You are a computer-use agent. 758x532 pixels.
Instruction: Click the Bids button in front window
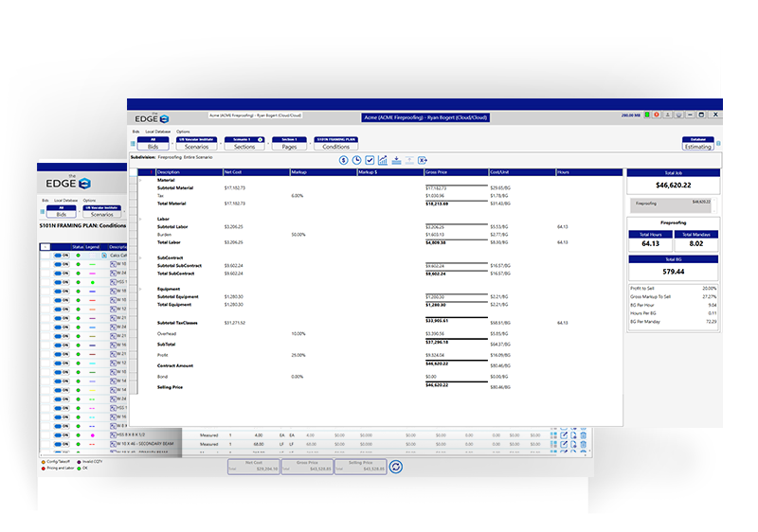(x=153, y=143)
